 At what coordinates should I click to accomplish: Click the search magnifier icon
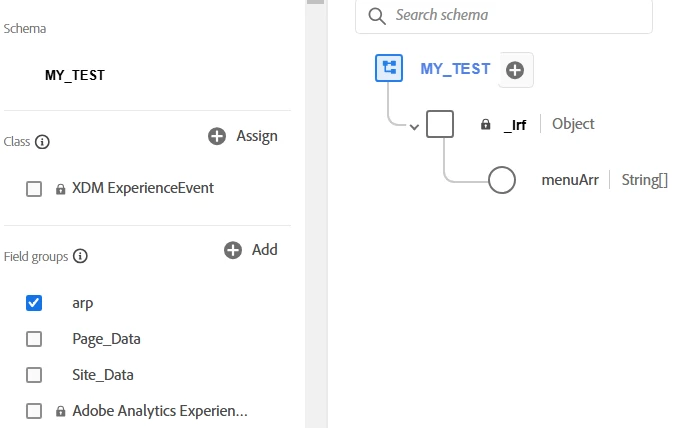[x=377, y=16]
